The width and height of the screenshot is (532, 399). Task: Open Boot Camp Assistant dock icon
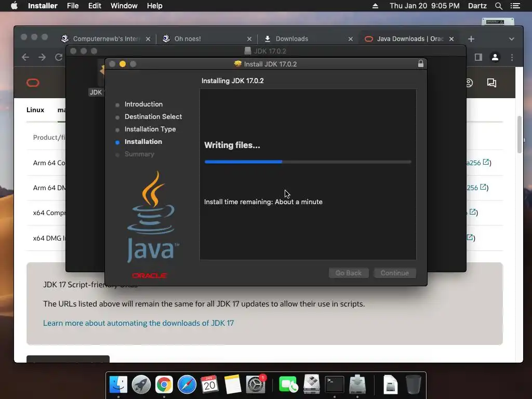point(312,385)
